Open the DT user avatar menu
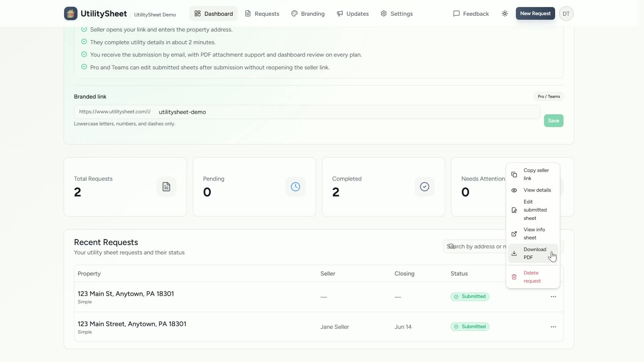This screenshot has height=362, width=644. tap(566, 13)
